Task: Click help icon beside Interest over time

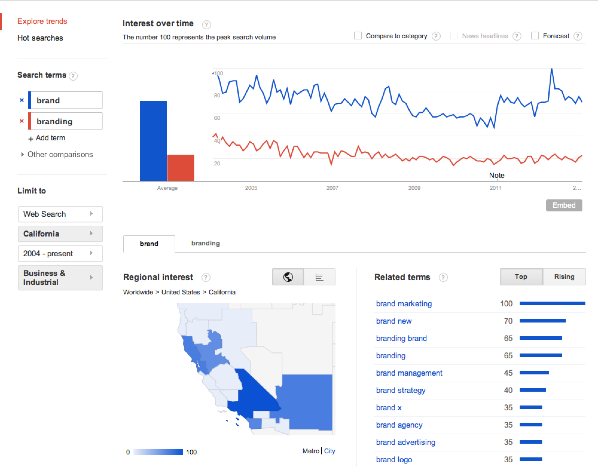Action: tap(206, 25)
